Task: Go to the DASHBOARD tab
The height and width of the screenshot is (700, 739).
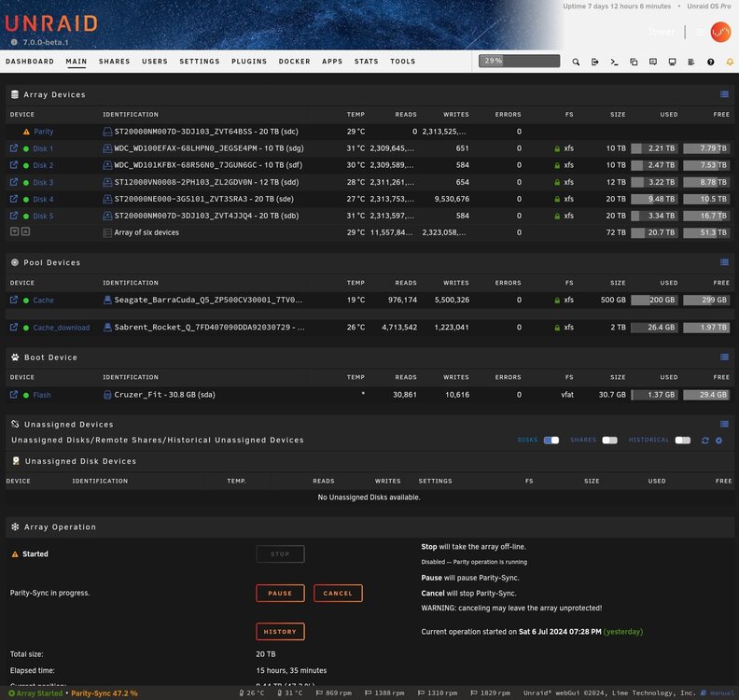Action: [x=30, y=62]
